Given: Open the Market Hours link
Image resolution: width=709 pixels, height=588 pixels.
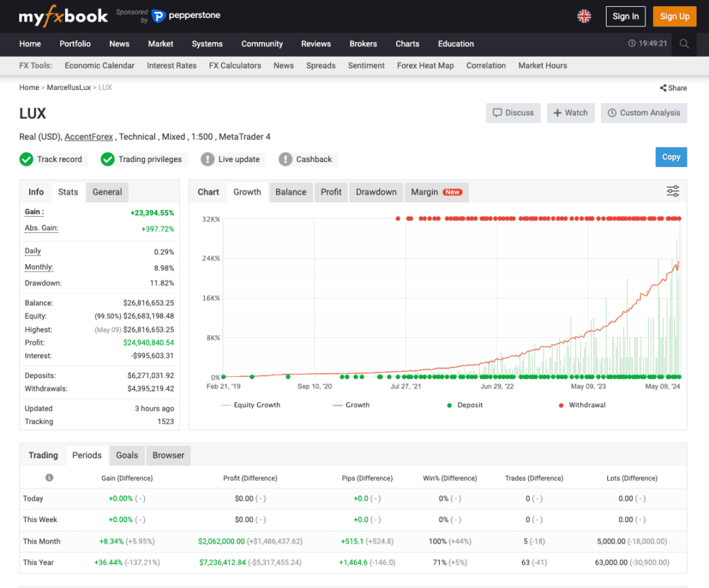Looking at the screenshot, I should [543, 66].
